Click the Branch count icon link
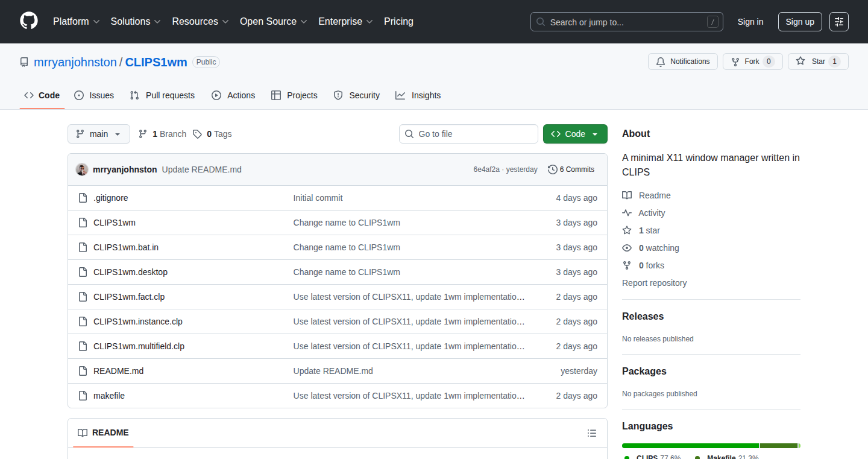868x459 pixels. [x=143, y=134]
